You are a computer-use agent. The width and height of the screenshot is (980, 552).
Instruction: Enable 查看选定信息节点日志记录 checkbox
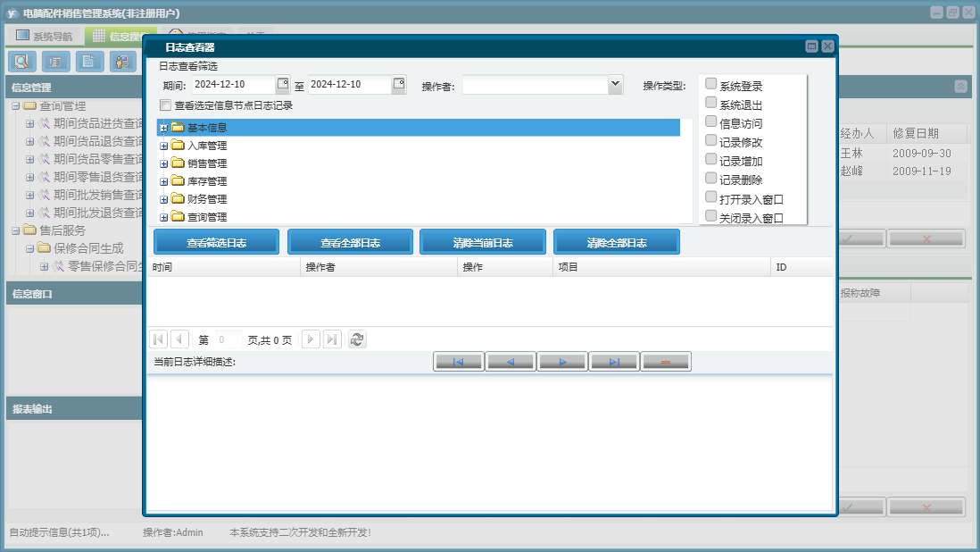click(x=166, y=105)
